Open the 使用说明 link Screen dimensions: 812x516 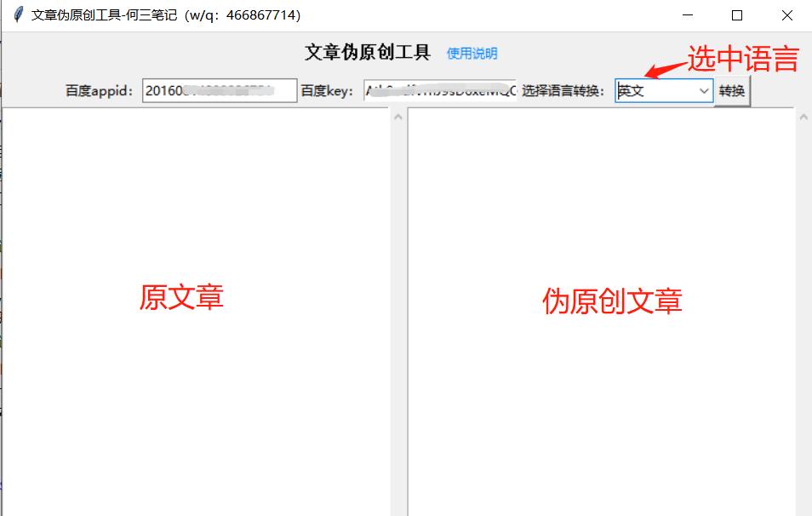pyautogui.click(x=472, y=54)
